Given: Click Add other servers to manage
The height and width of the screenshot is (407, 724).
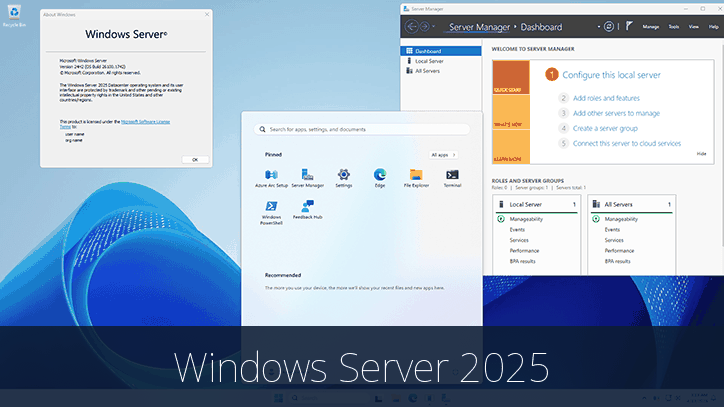Looking at the screenshot, I should tap(616, 113).
